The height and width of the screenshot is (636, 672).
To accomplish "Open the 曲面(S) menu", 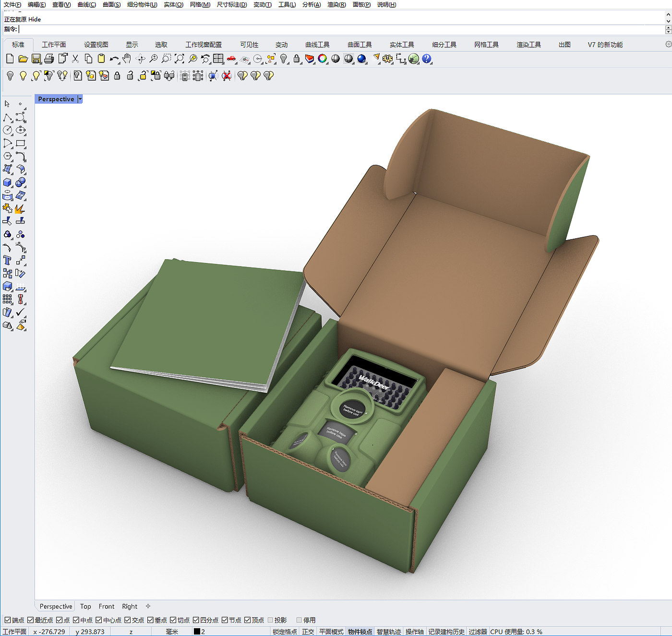I will click(111, 4).
